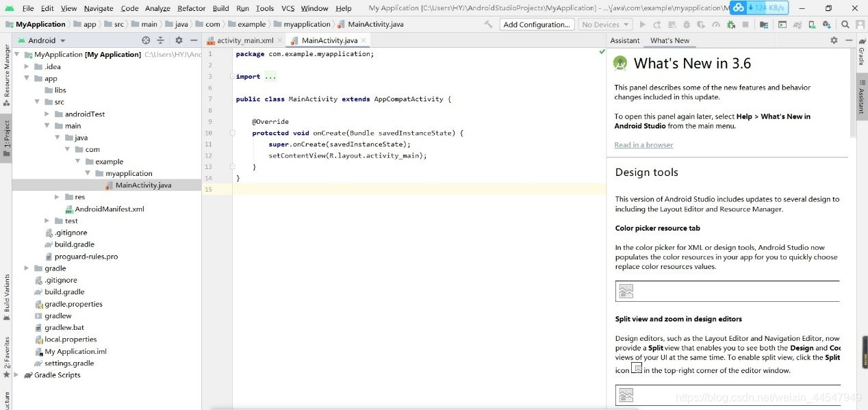Open the AVD Manager phone icon
Viewport: 868px width, 410px height.
pos(813,25)
